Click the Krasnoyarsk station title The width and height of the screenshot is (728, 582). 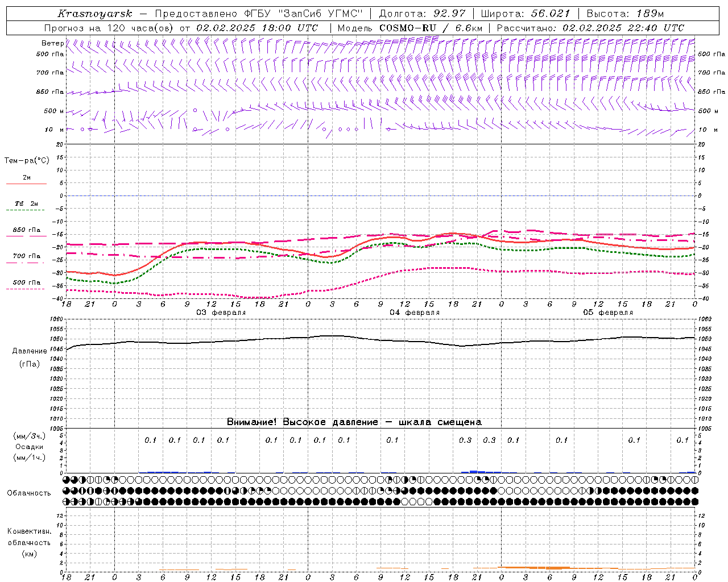[94, 14]
